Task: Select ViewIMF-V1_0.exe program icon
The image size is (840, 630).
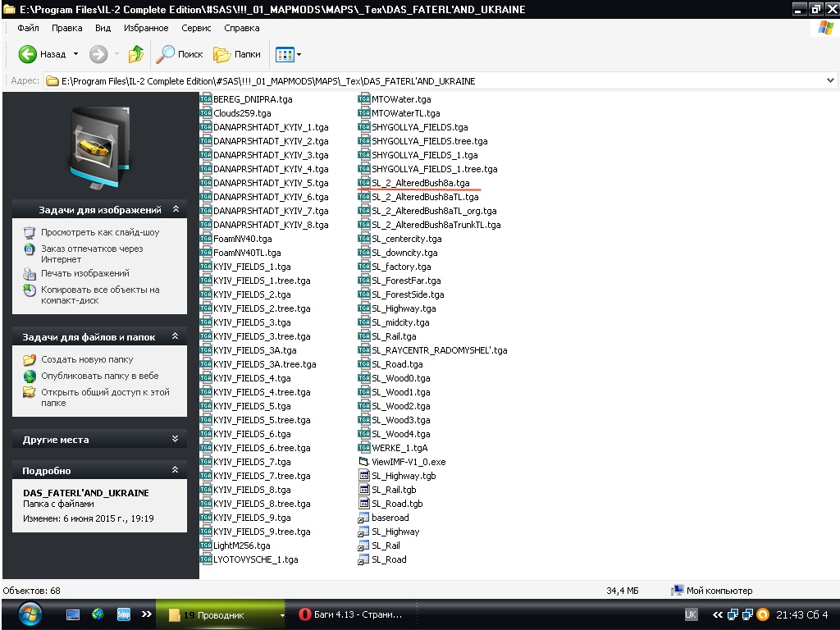Action: (x=364, y=462)
